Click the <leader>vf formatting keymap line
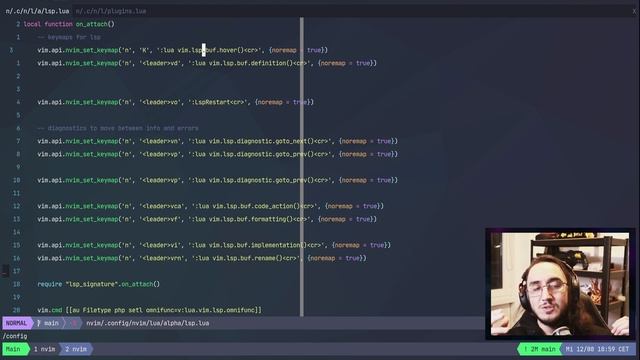640x360 pixels. (207, 219)
